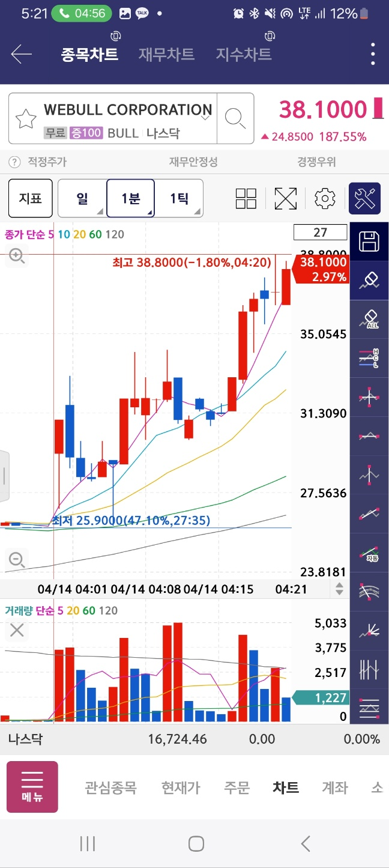Viewport: 389px width, 868px height.
Task: Erase ALL drawings tool
Action: tap(369, 320)
